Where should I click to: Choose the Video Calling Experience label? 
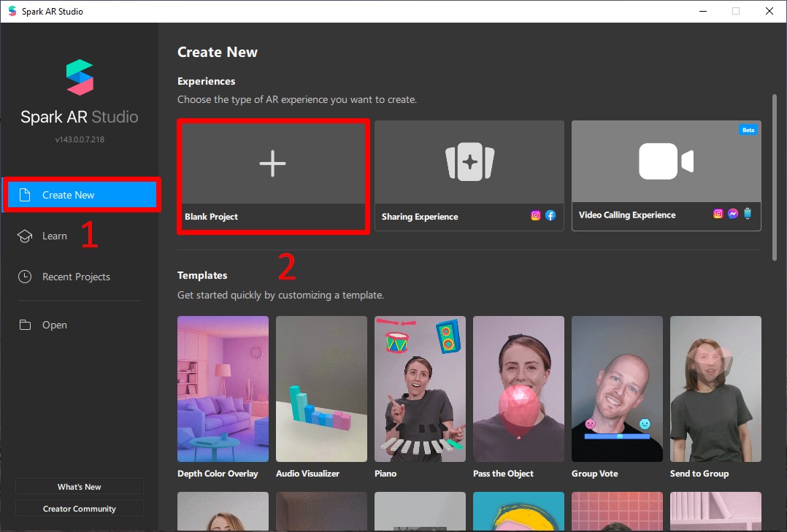627,215
